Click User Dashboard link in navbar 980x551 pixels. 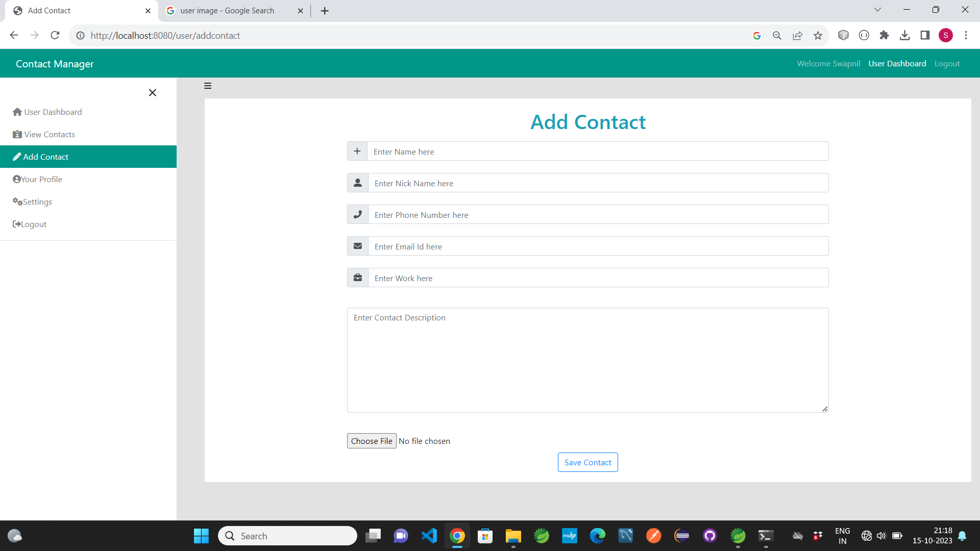pyautogui.click(x=897, y=64)
